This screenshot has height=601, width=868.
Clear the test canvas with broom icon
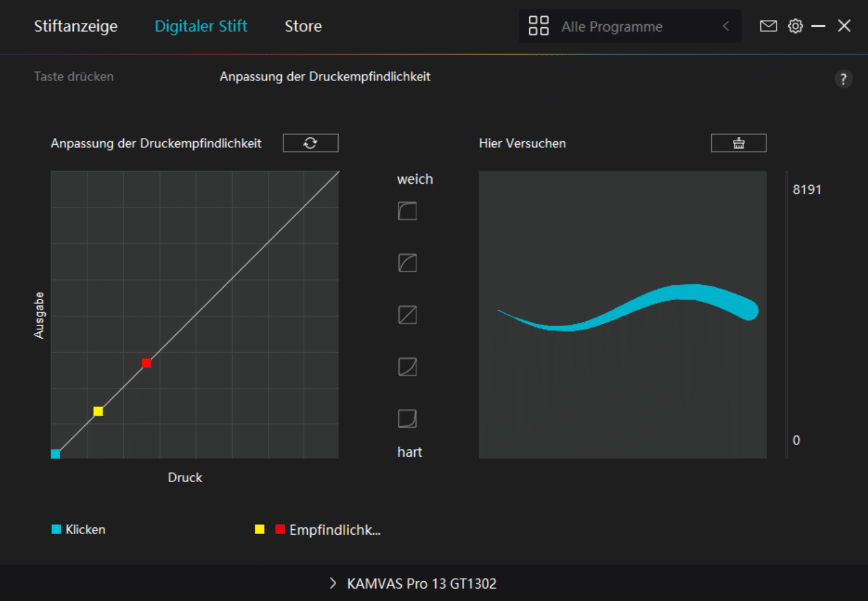click(x=738, y=143)
